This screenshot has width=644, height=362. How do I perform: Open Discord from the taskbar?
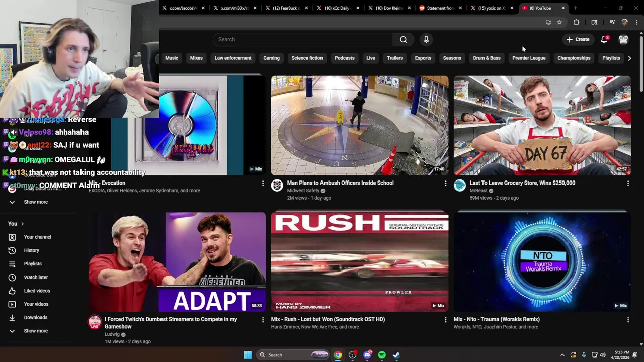(x=367, y=355)
